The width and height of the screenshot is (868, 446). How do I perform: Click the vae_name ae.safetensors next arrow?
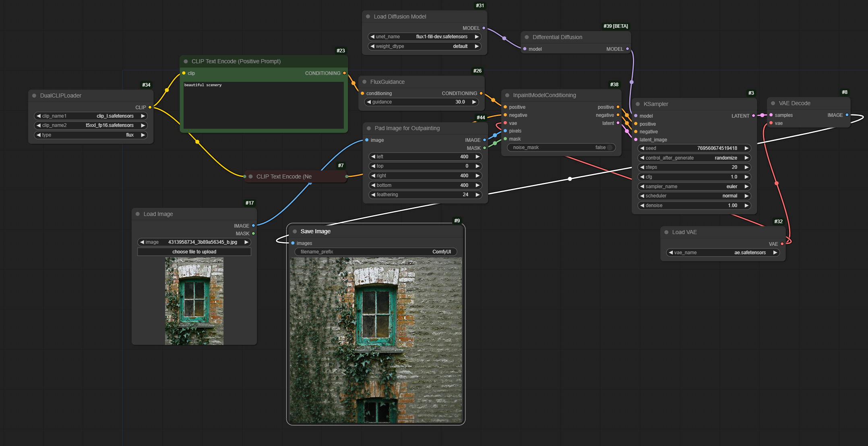[x=775, y=253]
